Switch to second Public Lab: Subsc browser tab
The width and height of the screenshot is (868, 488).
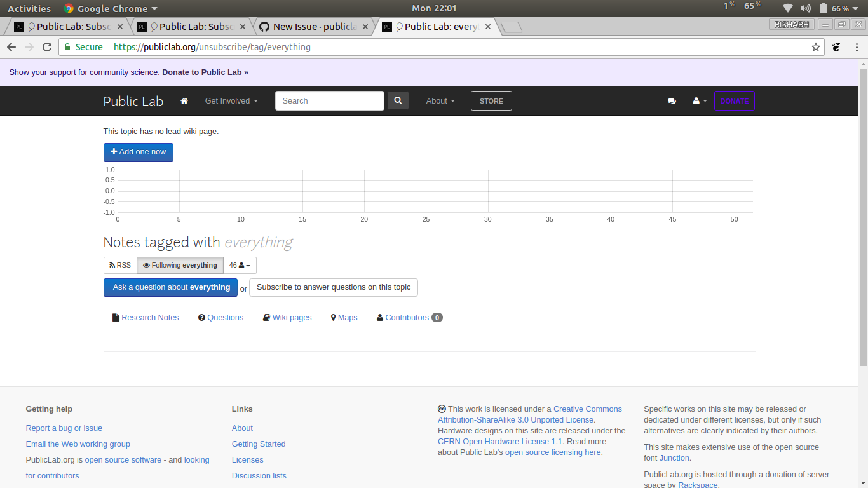click(191, 27)
